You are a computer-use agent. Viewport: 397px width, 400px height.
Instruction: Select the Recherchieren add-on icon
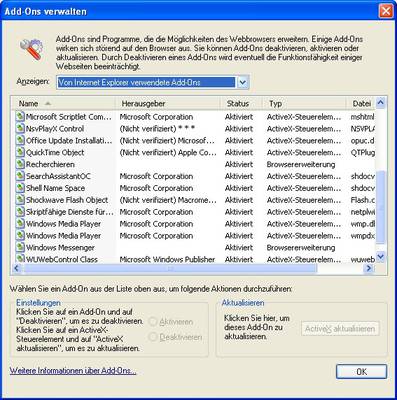(20, 164)
